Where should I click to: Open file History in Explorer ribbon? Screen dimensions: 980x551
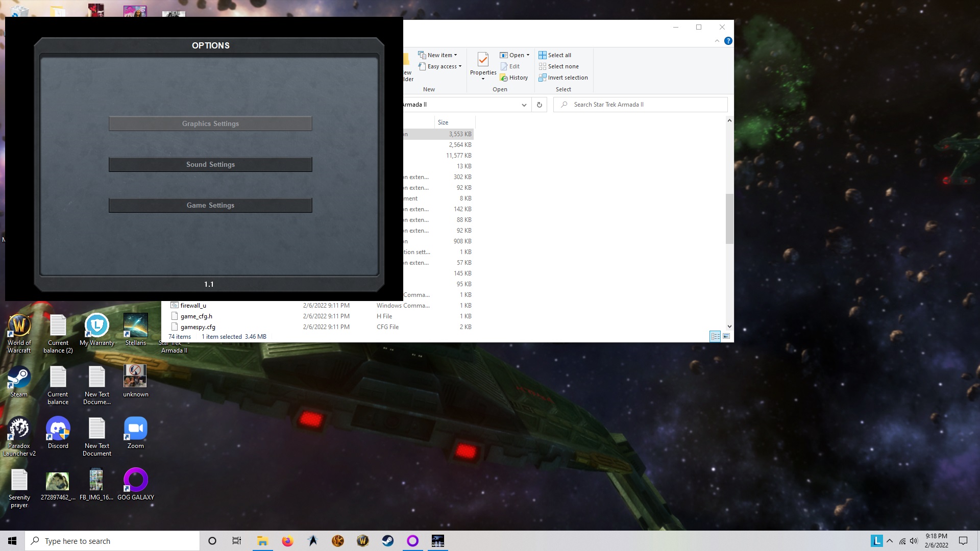click(514, 78)
